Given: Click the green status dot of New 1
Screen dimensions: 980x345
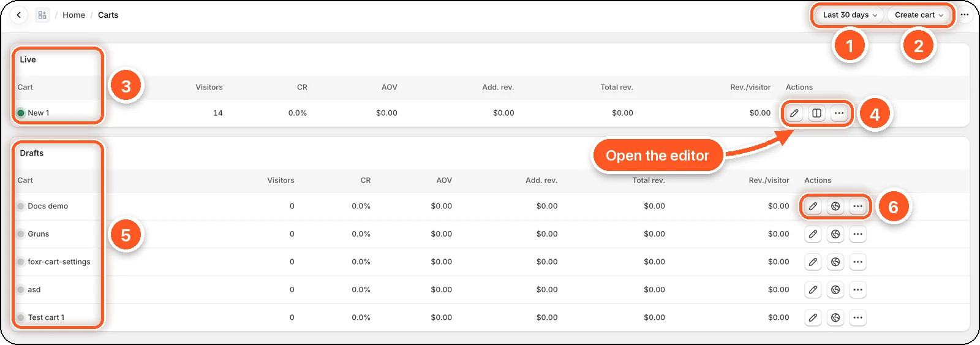Looking at the screenshot, I should point(21,113).
